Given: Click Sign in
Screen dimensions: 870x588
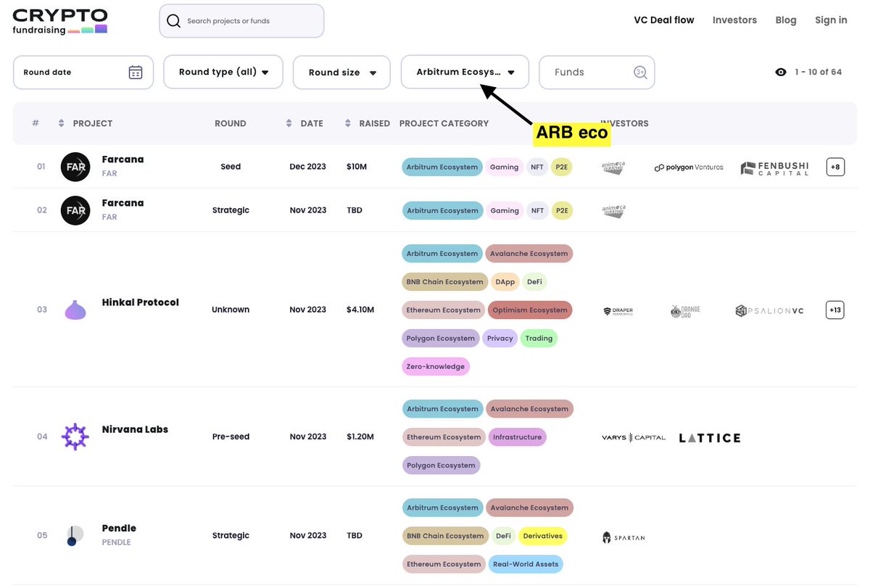Looking at the screenshot, I should point(831,20).
